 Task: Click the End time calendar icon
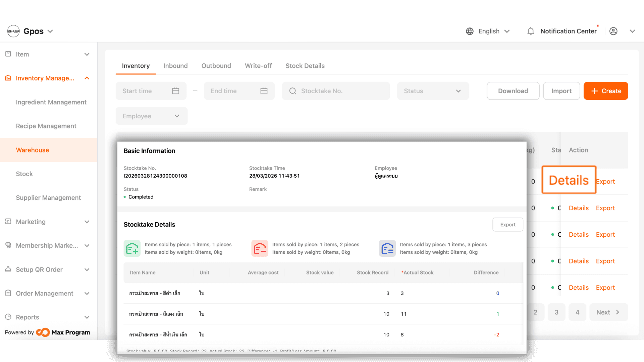click(264, 91)
